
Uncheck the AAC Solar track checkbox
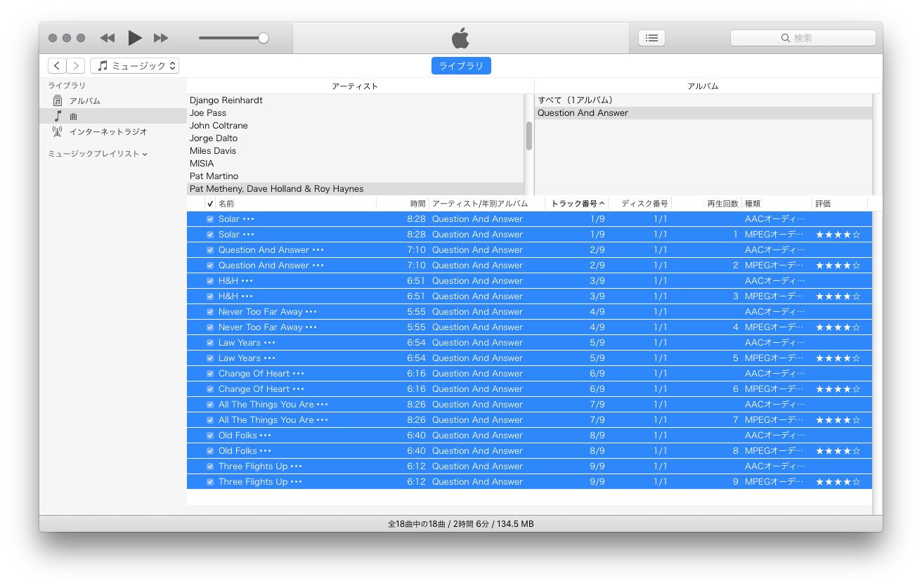[x=210, y=219]
